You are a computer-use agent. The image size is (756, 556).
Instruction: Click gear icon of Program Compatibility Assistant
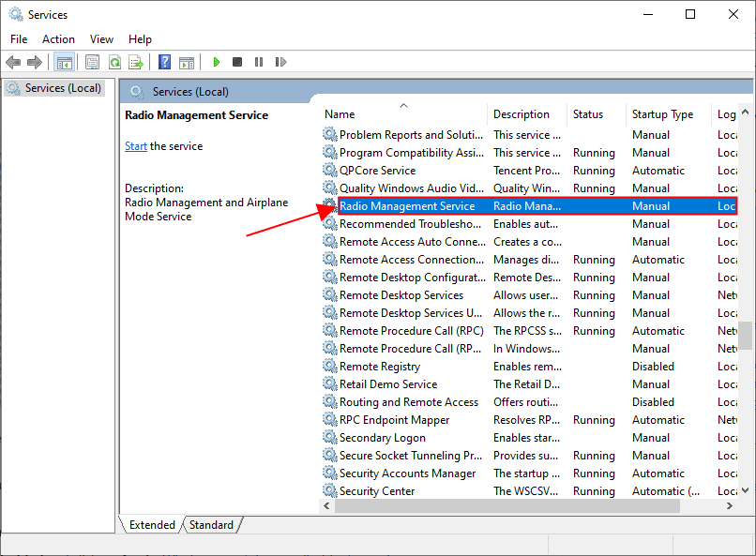pyautogui.click(x=330, y=152)
